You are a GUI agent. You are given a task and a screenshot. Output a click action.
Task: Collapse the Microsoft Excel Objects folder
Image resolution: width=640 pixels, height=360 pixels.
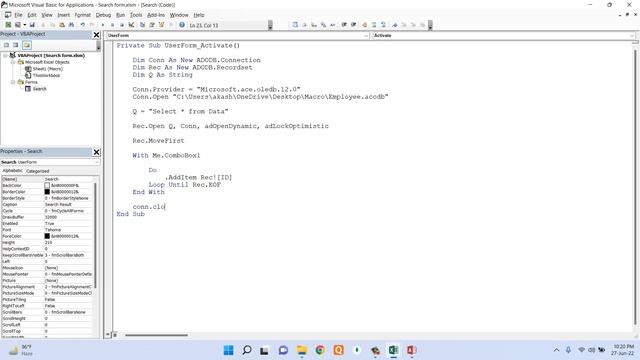coord(13,62)
